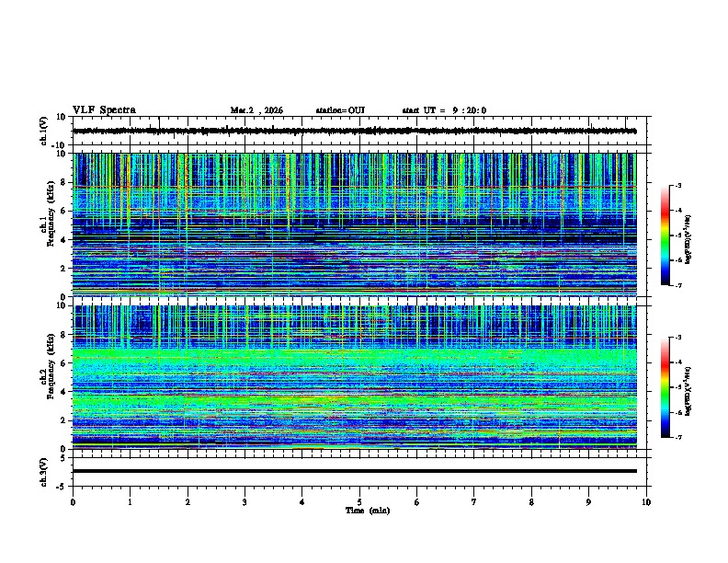728x563 pixels.
Task: Click the "ch.1(V)" waveform axis label
Action: tap(44, 131)
